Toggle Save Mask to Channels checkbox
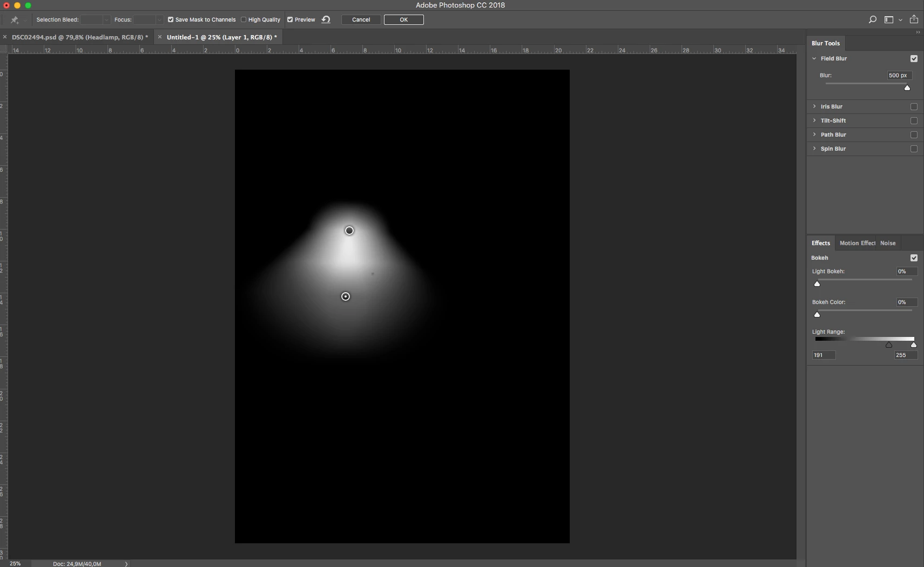 (x=171, y=19)
